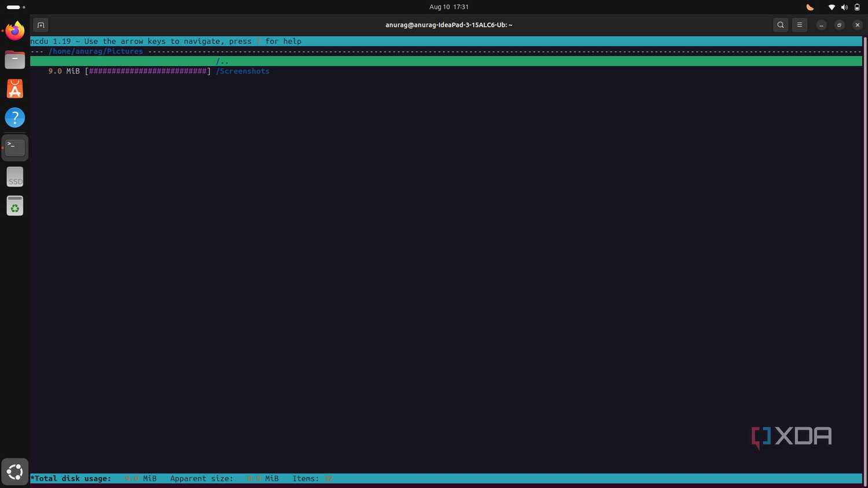Open the terminal hamburger menu
The height and width of the screenshot is (488, 868).
(800, 25)
